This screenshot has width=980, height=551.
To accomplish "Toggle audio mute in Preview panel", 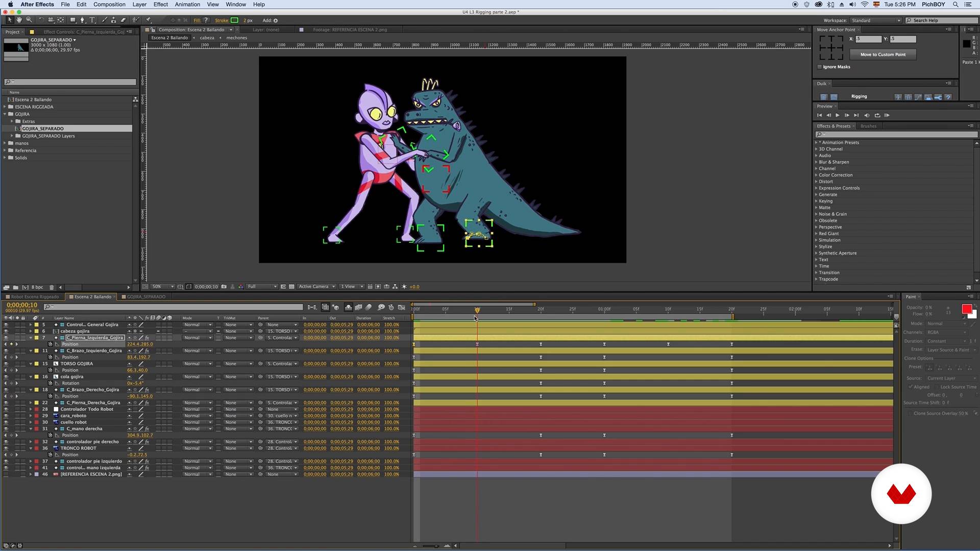I will tap(867, 115).
